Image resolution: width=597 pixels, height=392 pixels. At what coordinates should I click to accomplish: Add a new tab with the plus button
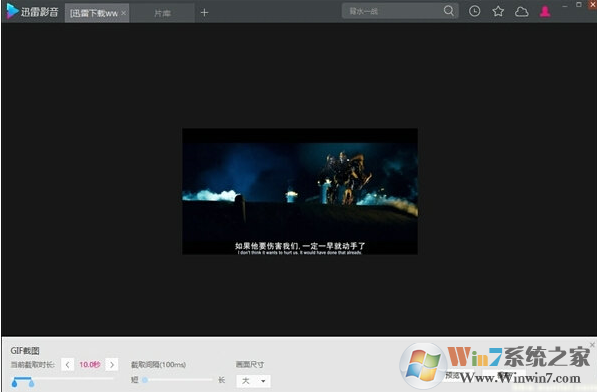pos(204,13)
